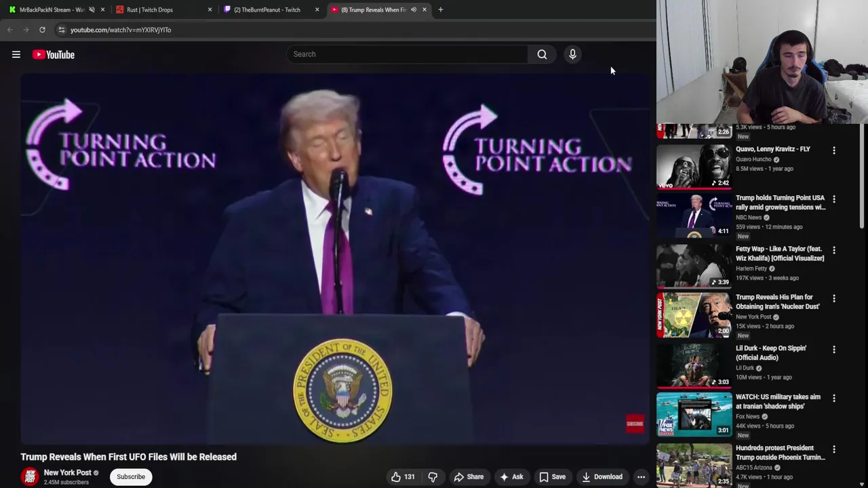This screenshot has width=868, height=488.
Task: Go forward in browser history
Action: click(26, 30)
